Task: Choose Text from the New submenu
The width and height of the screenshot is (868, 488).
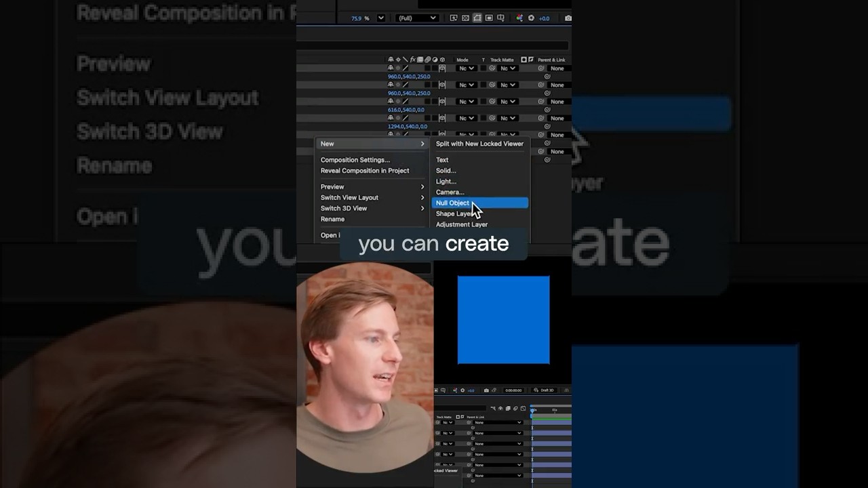Action: click(479, 160)
